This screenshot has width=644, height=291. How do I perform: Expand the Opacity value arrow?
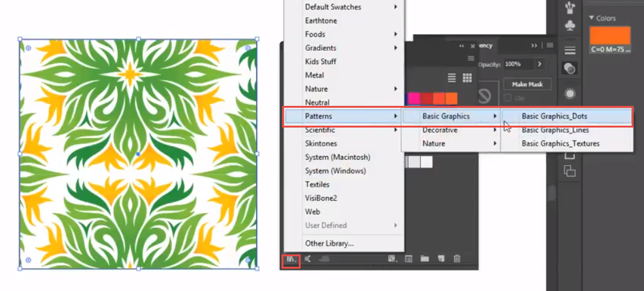click(x=539, y=64)
